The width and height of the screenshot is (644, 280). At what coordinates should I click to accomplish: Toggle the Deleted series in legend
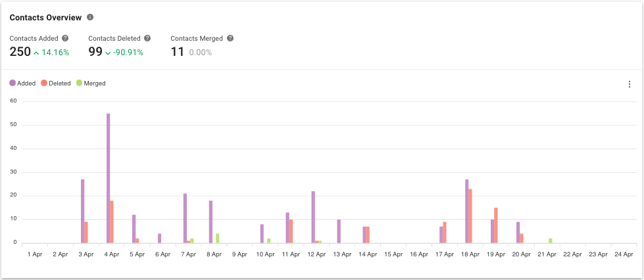pyautogui.click(x=59, y=83)
